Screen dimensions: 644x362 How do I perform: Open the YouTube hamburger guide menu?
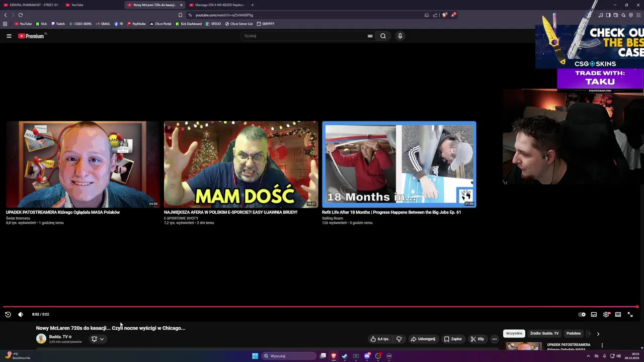click(x=9, y=36)
